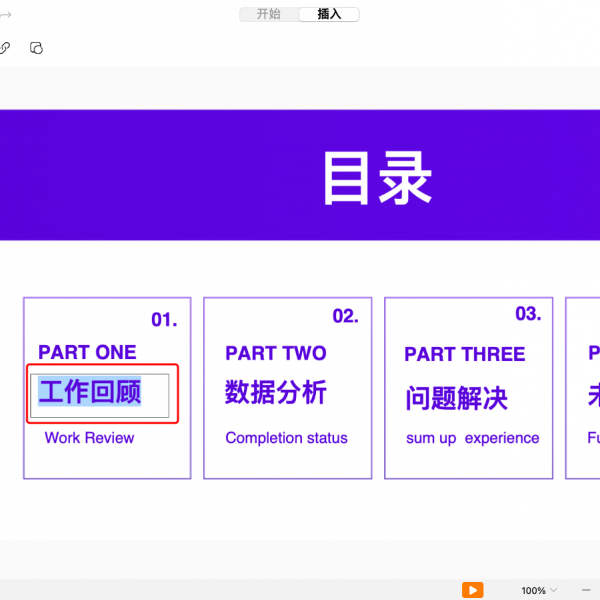Click the hyperlink insert icon
The width and height of the screenshot is (600, 600).
[x=5, y=48]
